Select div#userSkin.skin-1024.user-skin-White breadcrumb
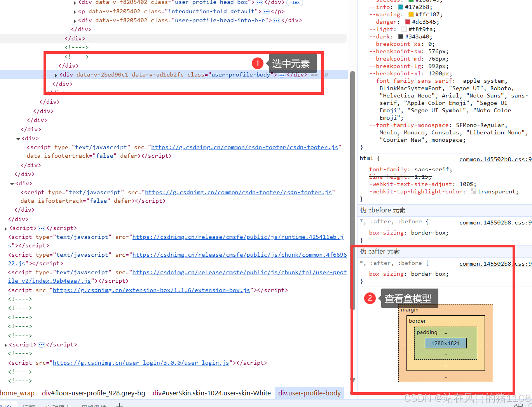 [x=212, y=393]
